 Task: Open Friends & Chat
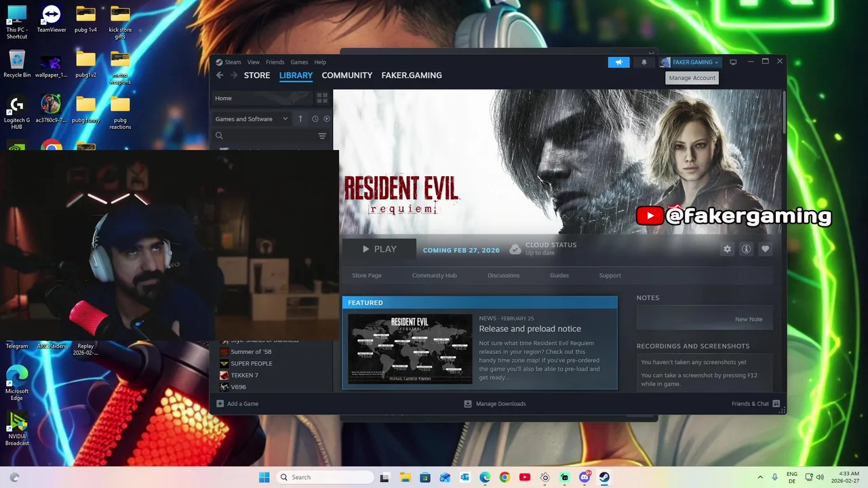pyautogui.click(x=755, y=404)
